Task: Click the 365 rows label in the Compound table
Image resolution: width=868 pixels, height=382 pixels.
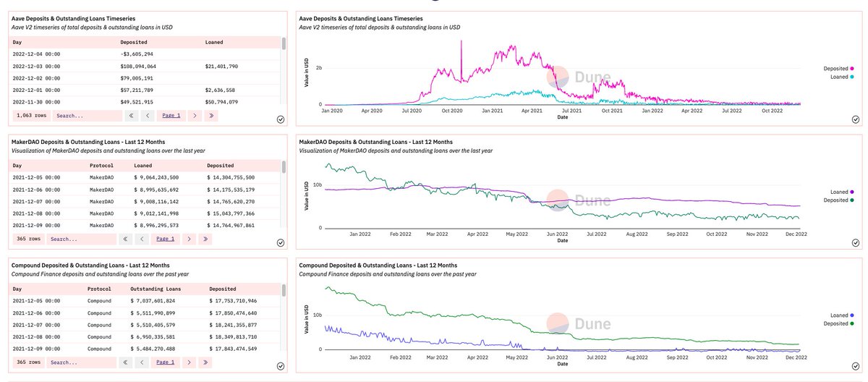Action: (x=27, y=362)
